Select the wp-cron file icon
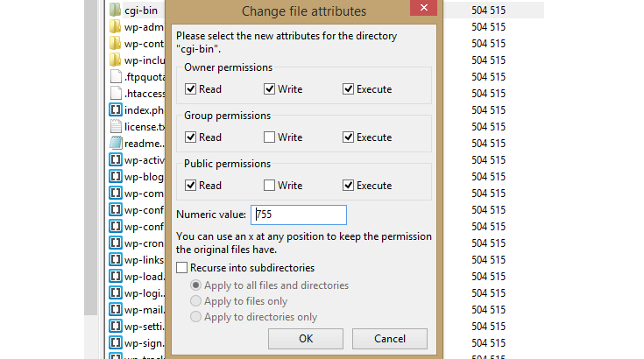644x359 pixels. [115, 243]
